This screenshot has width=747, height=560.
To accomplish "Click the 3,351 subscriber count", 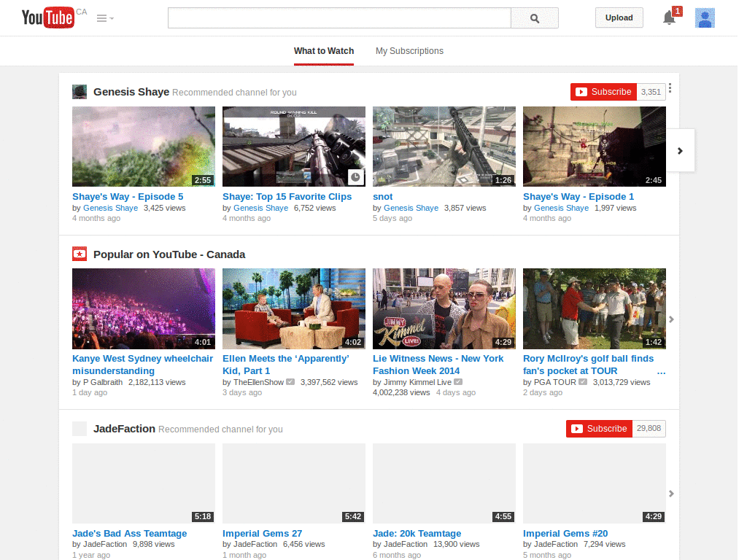I will tap(651, 92).
